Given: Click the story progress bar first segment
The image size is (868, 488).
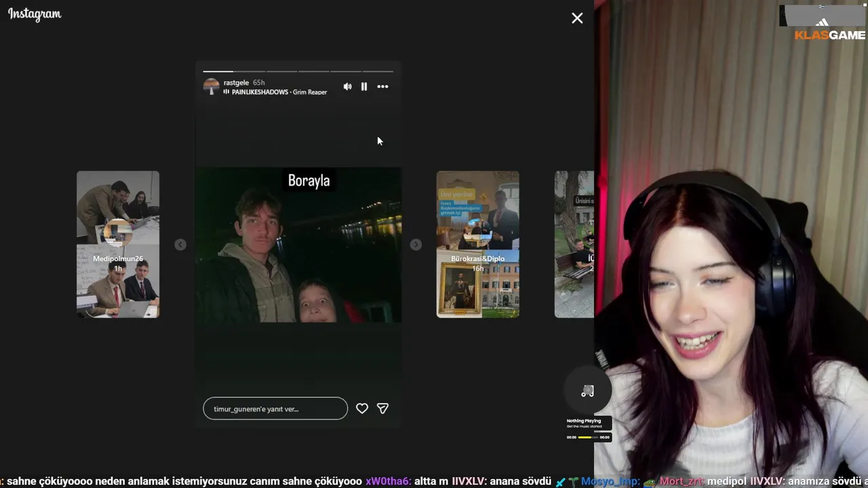Looking at the screenshot, I should [218, 71].
